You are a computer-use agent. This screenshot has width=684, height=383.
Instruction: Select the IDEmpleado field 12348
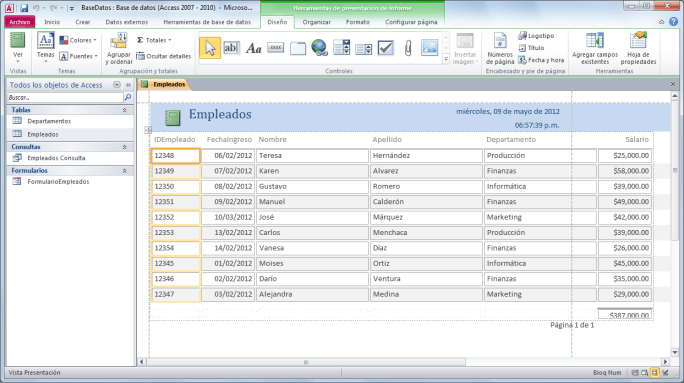[x=176, y=156]
